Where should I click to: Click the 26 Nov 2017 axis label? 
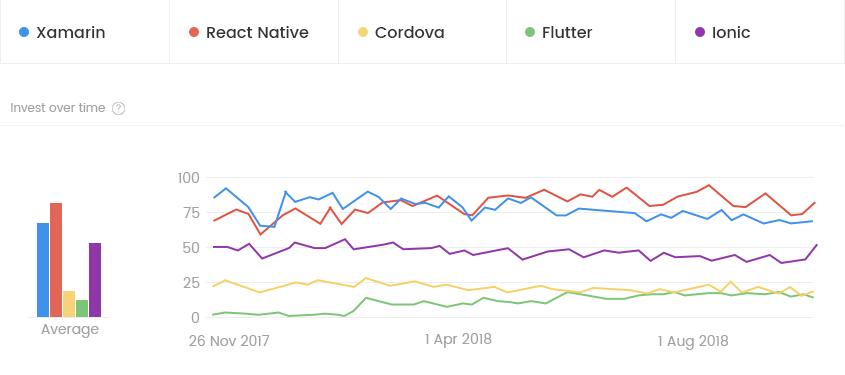point(229,342)
